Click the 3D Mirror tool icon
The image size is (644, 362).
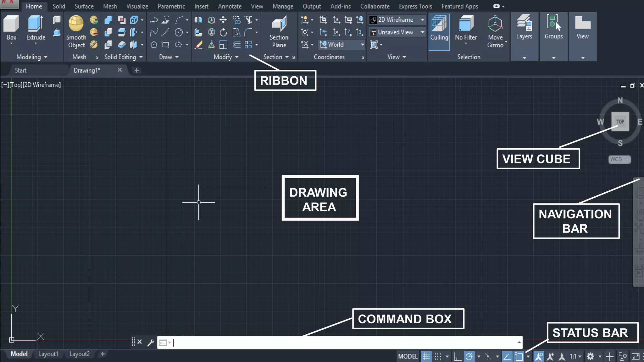198,20
